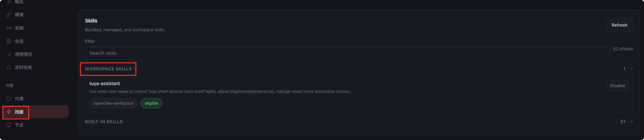Click the link icon beside 频道
The height and width of the screenshot is (140, 644).
click(9, 14)
